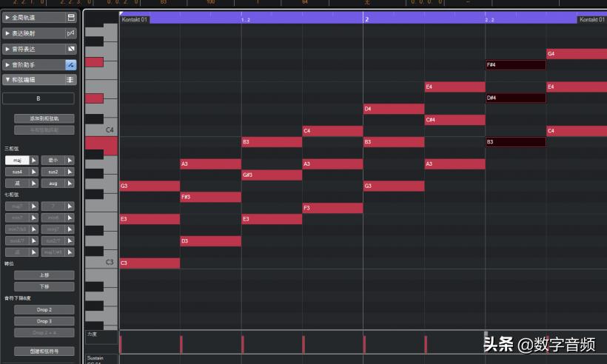Click arrow tool beside sus4 chord button
This screenshot has width=607, height=364.
pos(33,172)
